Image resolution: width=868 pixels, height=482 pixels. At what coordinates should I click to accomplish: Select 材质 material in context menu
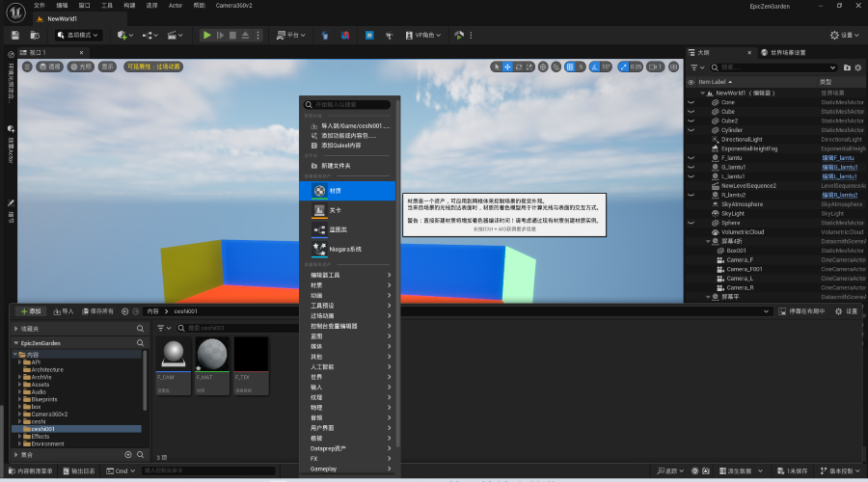tap(347, 191)
